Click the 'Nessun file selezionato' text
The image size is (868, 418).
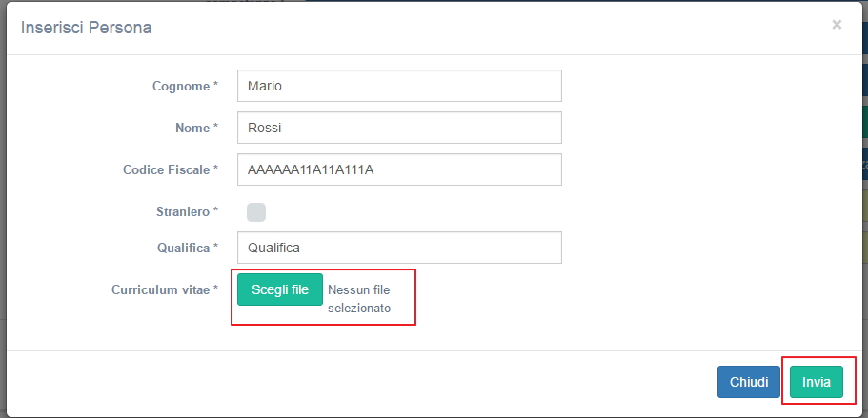pos(359,299)
